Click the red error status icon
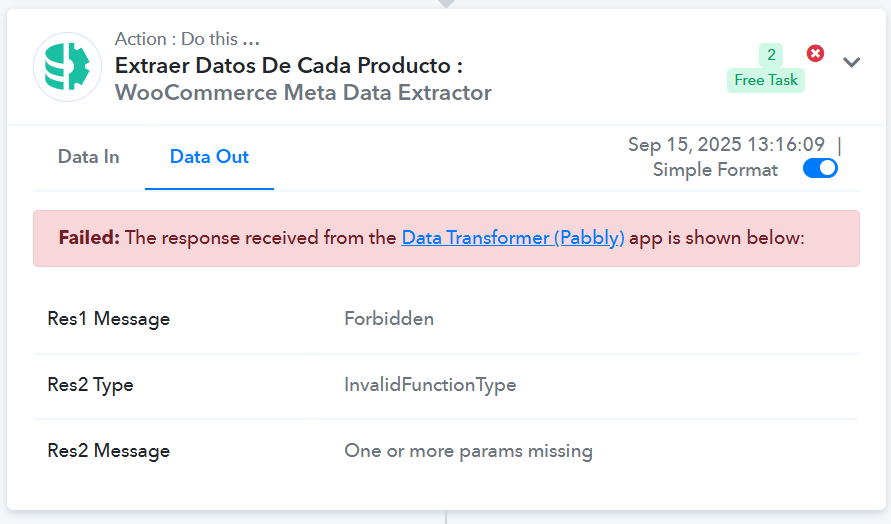Viewport: 891px width, 524px height. point(815,53)
